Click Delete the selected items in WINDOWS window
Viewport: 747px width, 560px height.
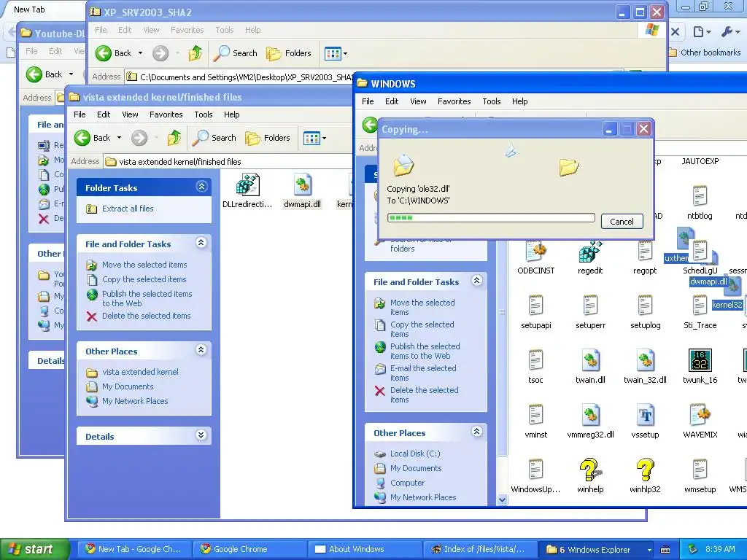[424, 394]
